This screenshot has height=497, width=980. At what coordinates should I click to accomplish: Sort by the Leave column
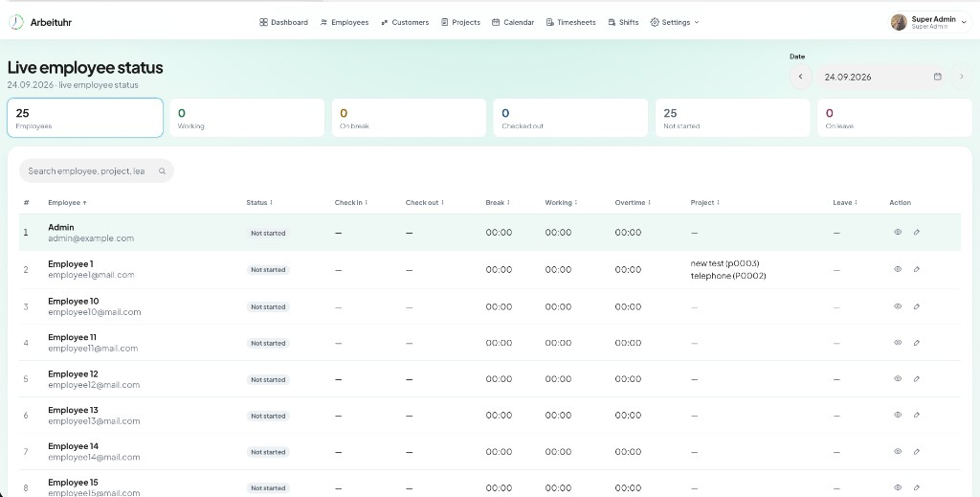845,203
